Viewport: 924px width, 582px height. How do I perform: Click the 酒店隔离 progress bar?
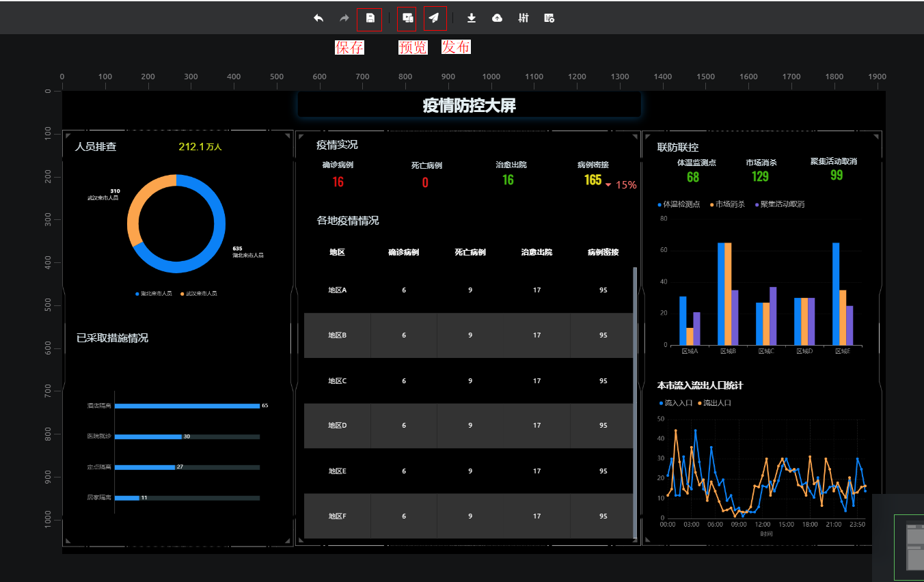point(187,406)
